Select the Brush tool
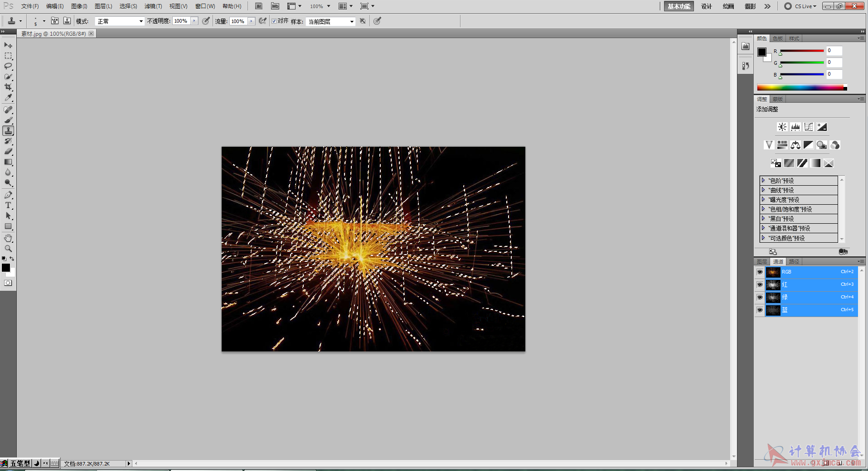Screen dimensions: 868x471 coord(8,120)
